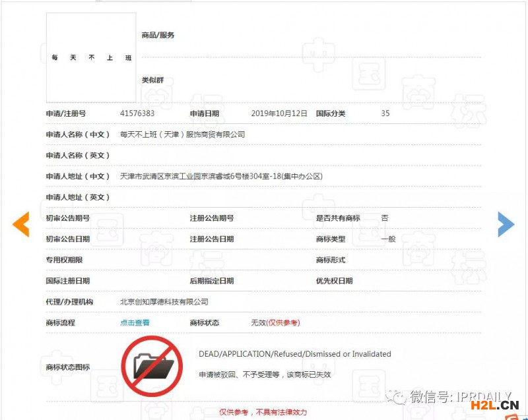Click the blue next arrow
The image size is (528, 420).
coord(506,225)
